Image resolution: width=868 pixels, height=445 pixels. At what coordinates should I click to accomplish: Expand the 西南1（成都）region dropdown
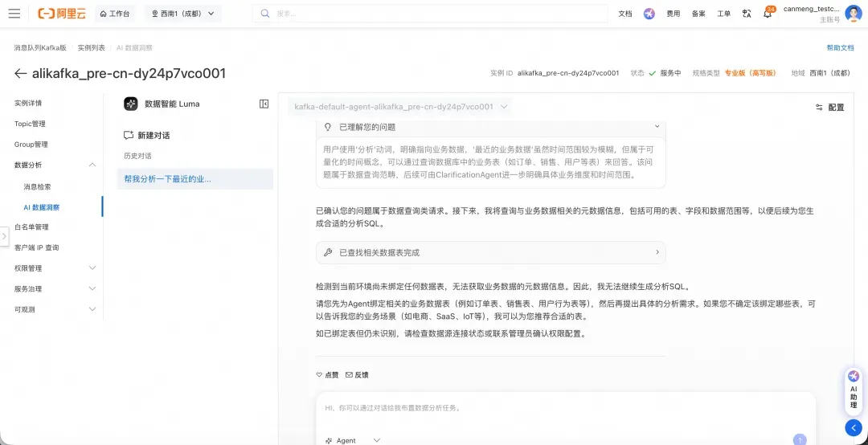tap(183, 14)
